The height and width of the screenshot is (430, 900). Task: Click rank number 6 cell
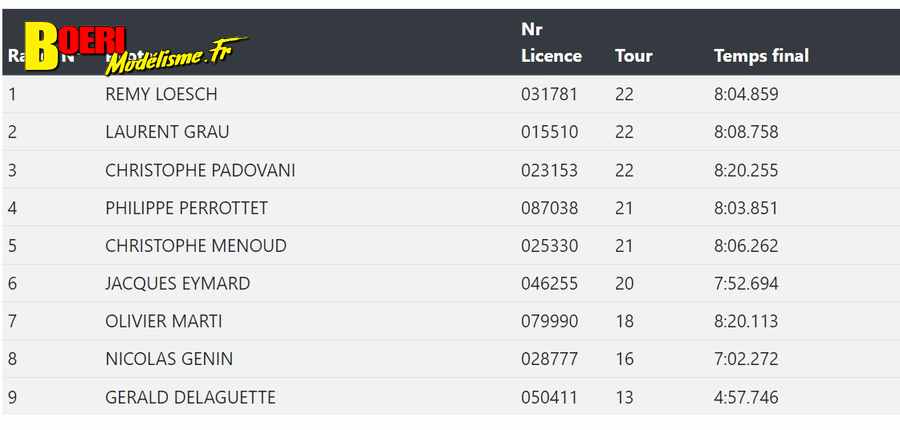tap(12, 284)
